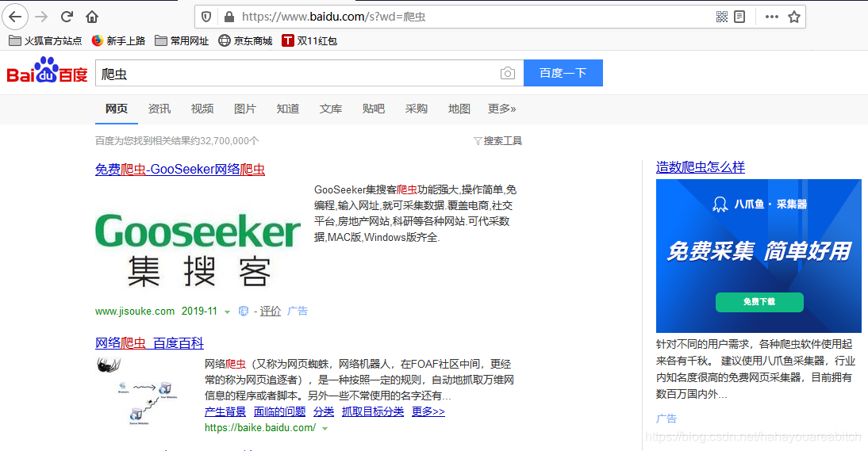Open the 常用网址 bookmark folder
868x451 pixels.
click(182, 40)
